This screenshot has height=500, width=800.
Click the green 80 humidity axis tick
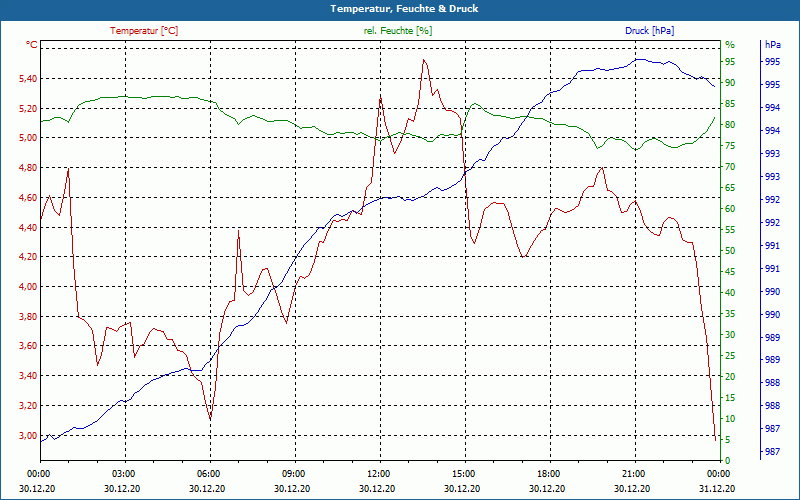pos(730,125)
